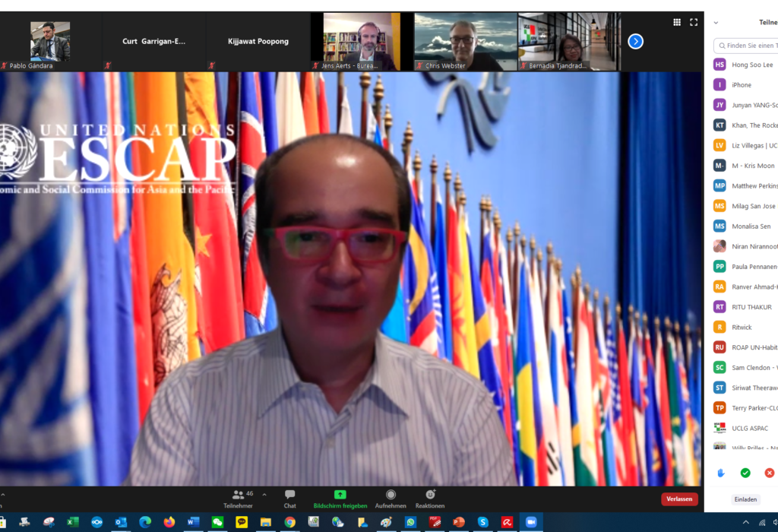Raise hand in participants panel
Image resolution: width=778 pixels, height=532 pixels.
pos(720,472)
